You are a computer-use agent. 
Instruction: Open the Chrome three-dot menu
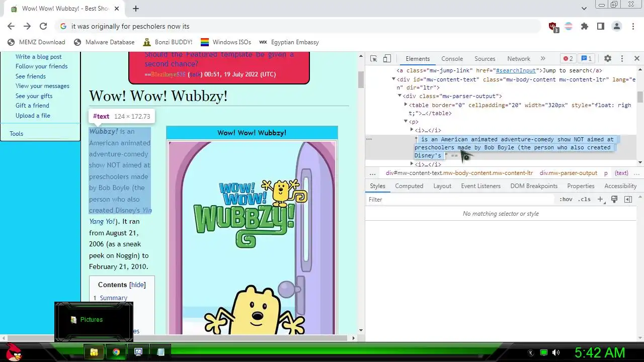pyautogui.click(x=633, y=26)
